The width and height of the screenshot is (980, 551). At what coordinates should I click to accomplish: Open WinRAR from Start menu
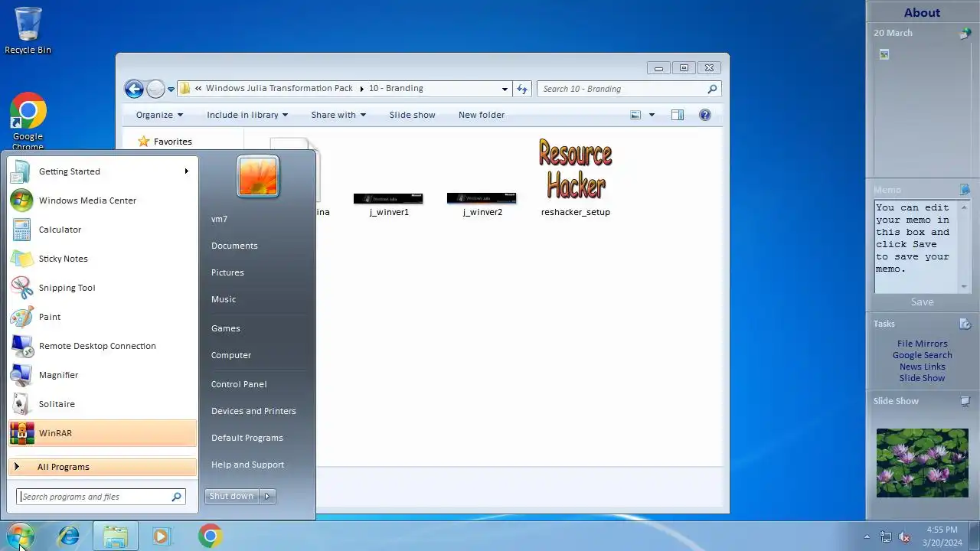point(102,433)
